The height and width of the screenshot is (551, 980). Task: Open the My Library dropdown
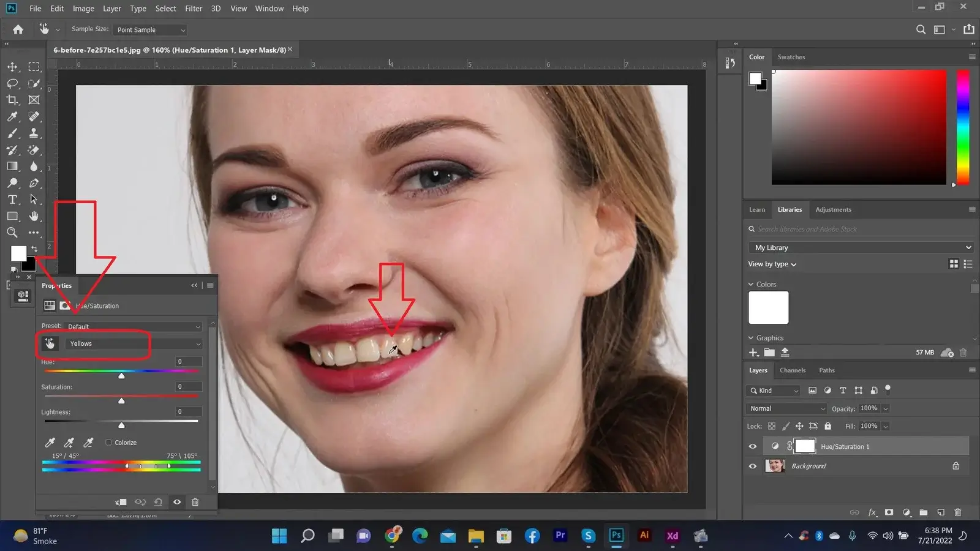[x=861, y=247]
